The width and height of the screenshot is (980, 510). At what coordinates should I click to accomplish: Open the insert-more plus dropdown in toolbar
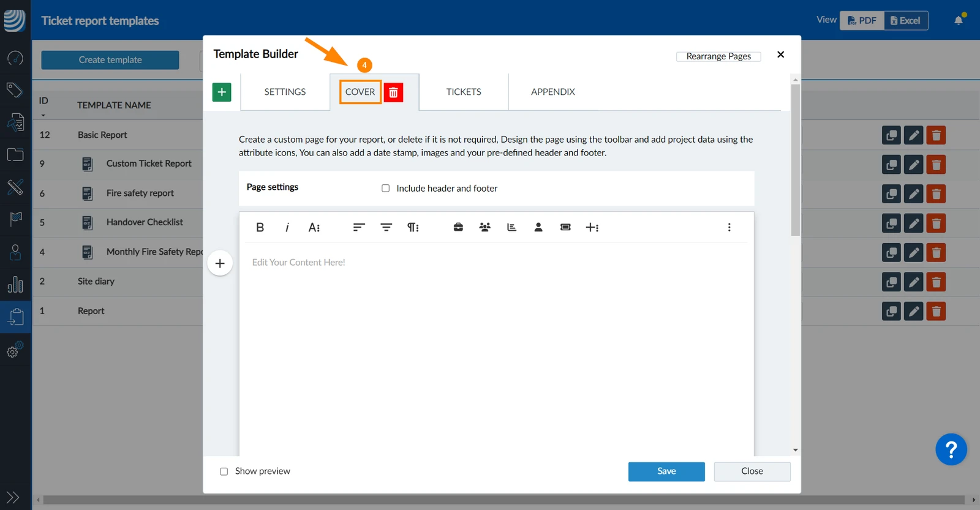point(592,227)
